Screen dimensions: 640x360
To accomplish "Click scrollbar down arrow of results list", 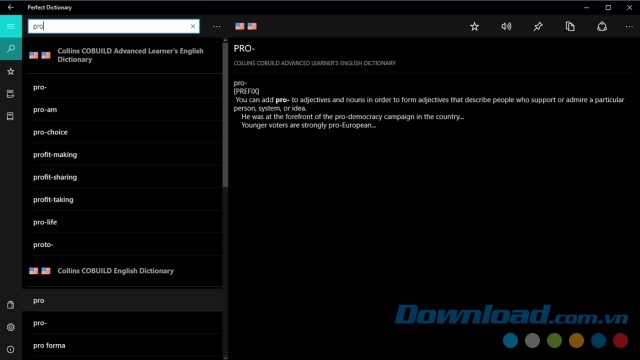I will (225, 358).
